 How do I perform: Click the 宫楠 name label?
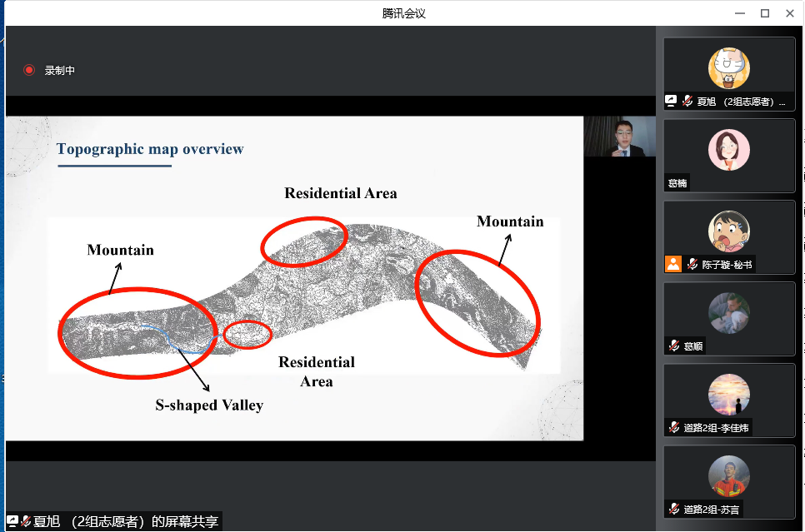[677, 183]
